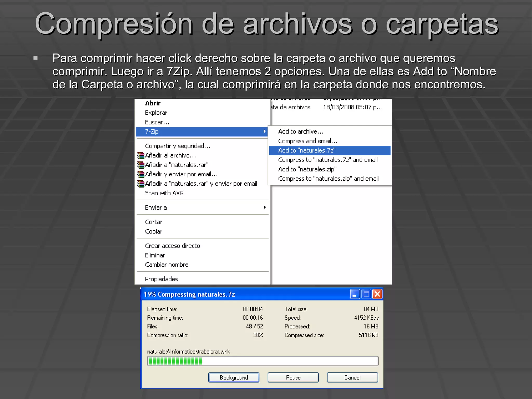This screenshot has height=399, width=532.
Task: Expand the 7-Zip submenu arrow
Action: 264,131
